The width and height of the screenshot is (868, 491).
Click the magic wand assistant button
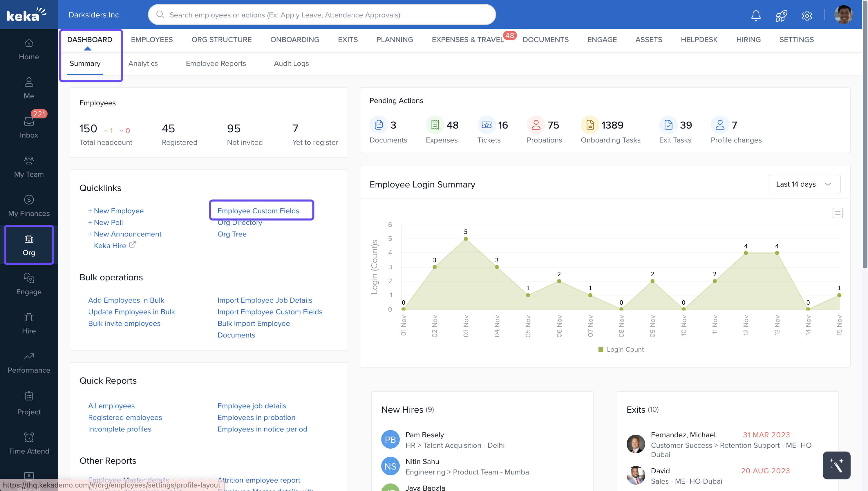tap(836, 465)
